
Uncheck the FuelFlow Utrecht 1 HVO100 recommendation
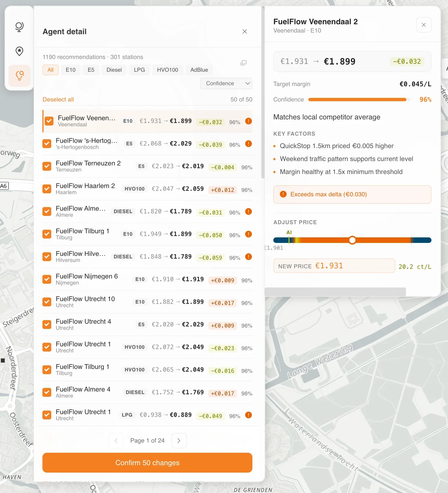(x=47, y=347)
